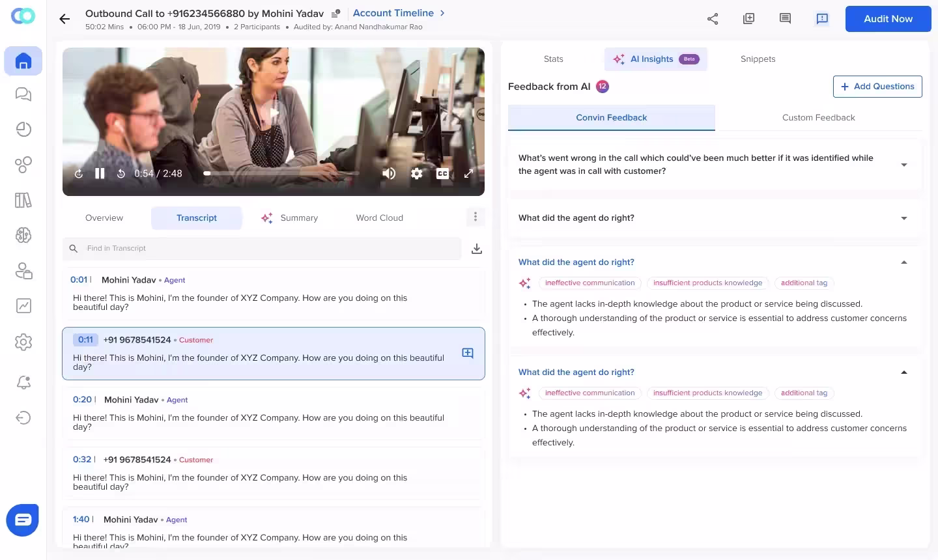Viewport: 938px width, 560px height.
Task: Pause the video playback
Action: pos(100,173)
